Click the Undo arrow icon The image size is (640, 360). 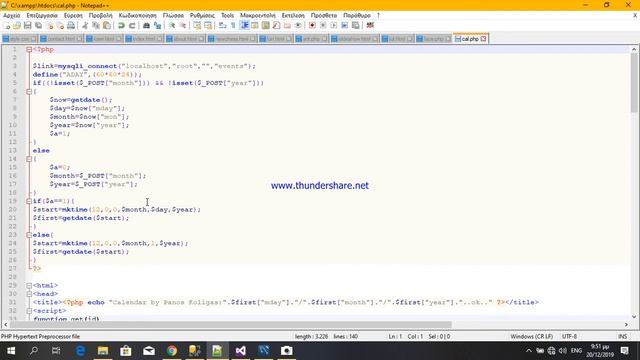pos(121,25)
